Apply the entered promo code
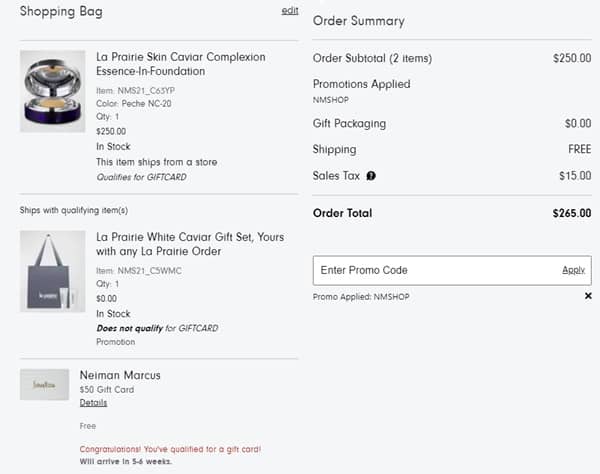The image size is (600, 474). [573, 270]
